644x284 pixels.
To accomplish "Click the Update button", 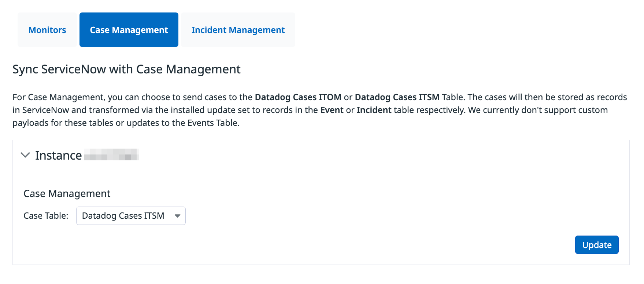I will coord(596,245).
